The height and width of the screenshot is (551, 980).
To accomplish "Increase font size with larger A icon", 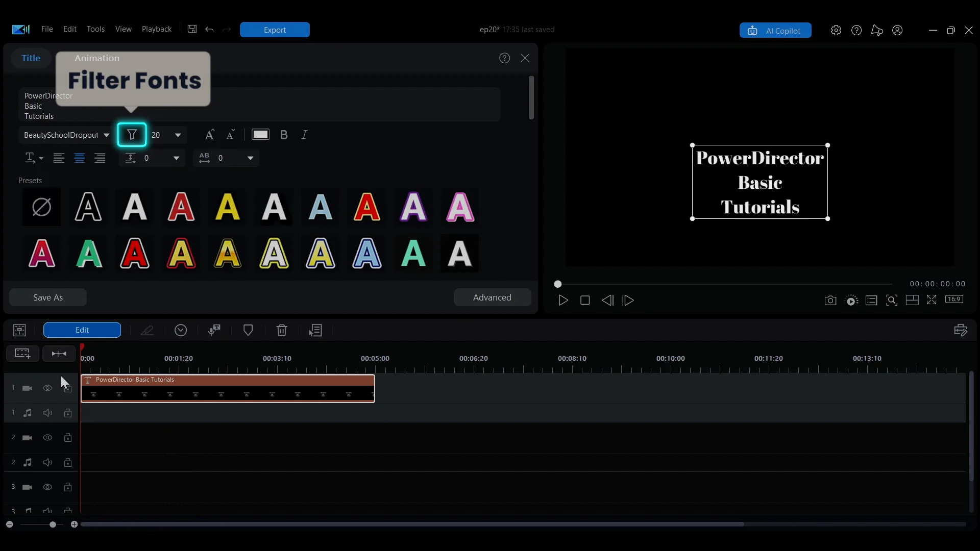I will click(209, 135).
